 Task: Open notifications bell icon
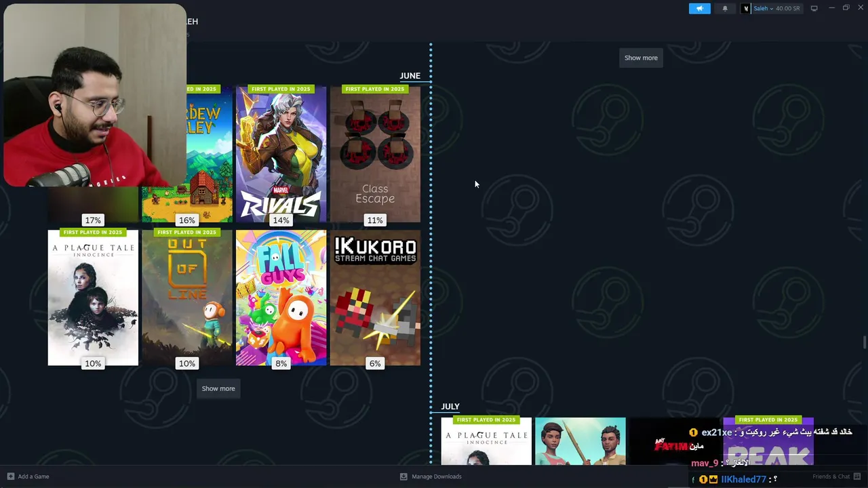[725, 8]
